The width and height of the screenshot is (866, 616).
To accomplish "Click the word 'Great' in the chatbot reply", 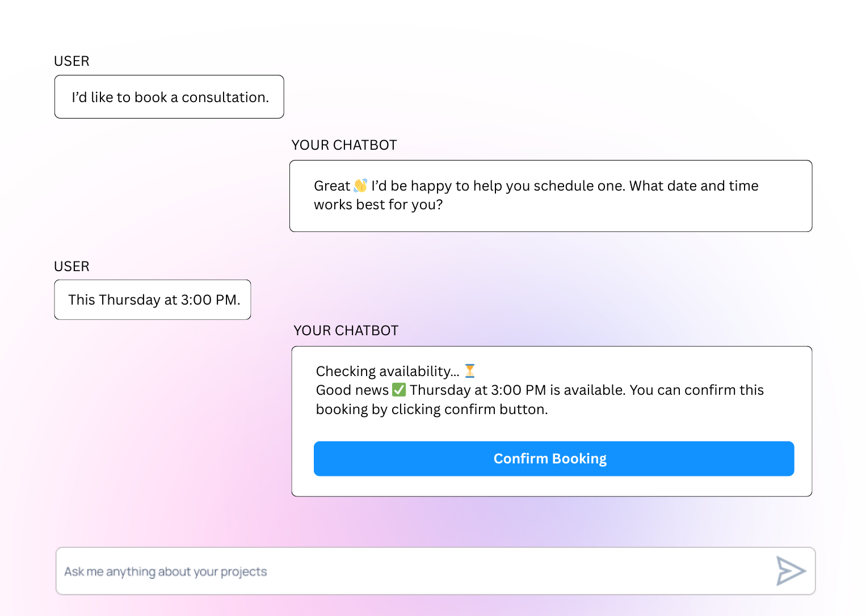I will (x=332, y=186).
